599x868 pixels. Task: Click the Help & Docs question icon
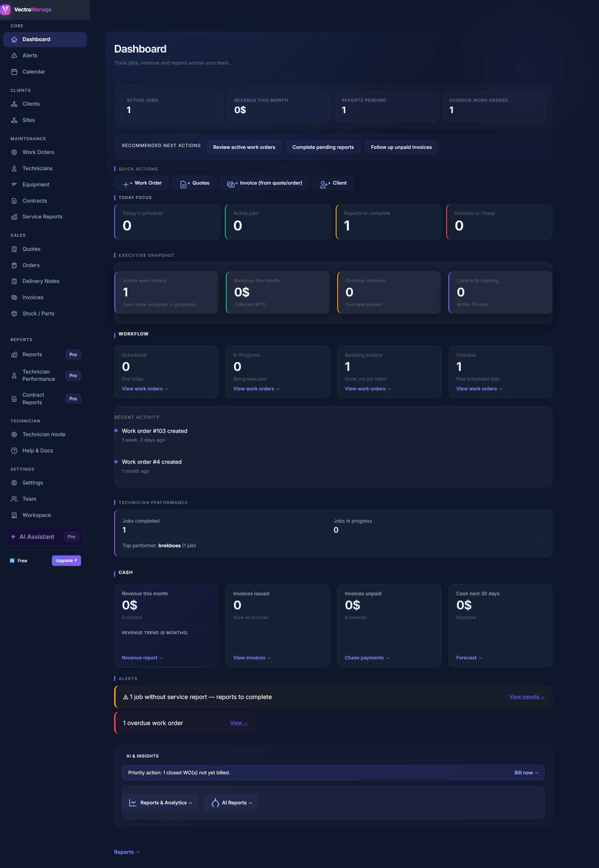[x=14, y=451]
